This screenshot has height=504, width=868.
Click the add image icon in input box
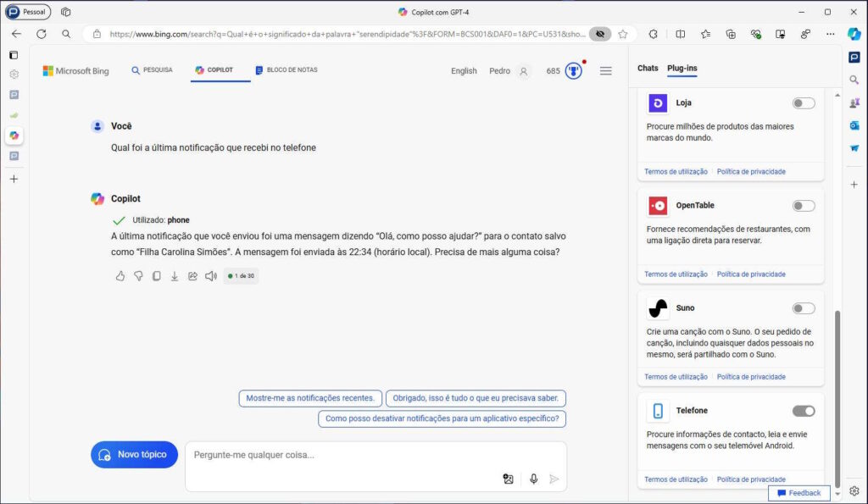(509, 479)
